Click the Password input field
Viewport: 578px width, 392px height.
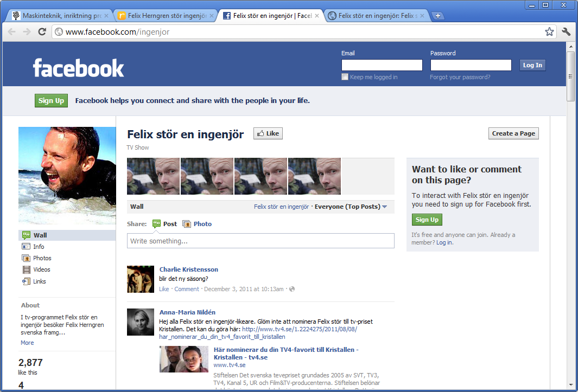coord(471,65)
